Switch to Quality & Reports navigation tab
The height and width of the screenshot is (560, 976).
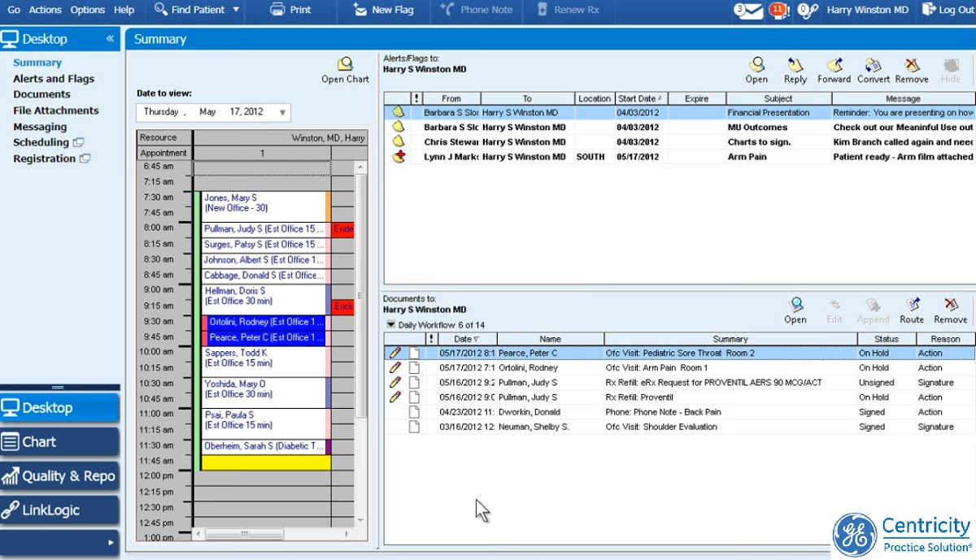[60, 476]
